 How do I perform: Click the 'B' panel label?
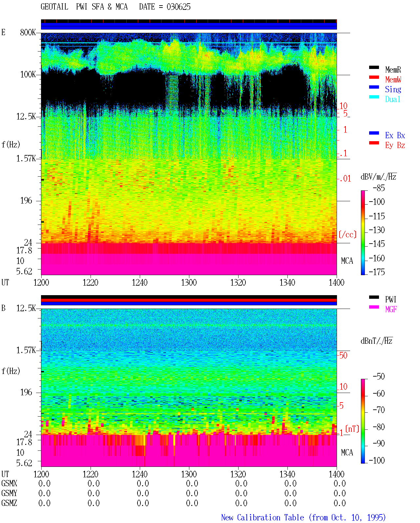(3, 308)
